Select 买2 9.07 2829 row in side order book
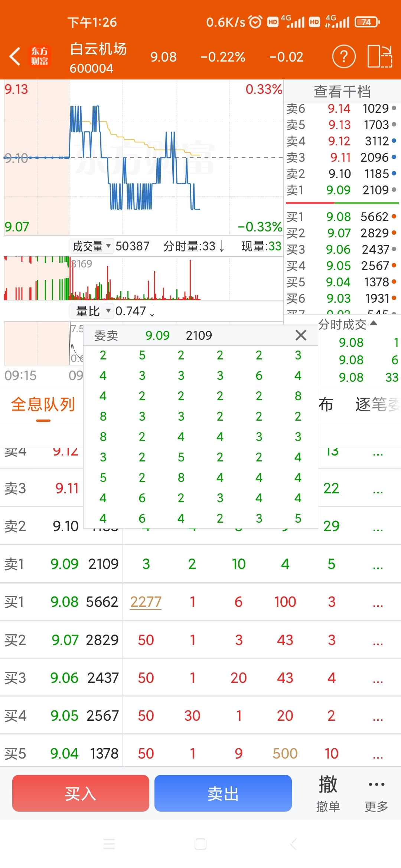Screen dimensions: 401x868 [342, 233]
